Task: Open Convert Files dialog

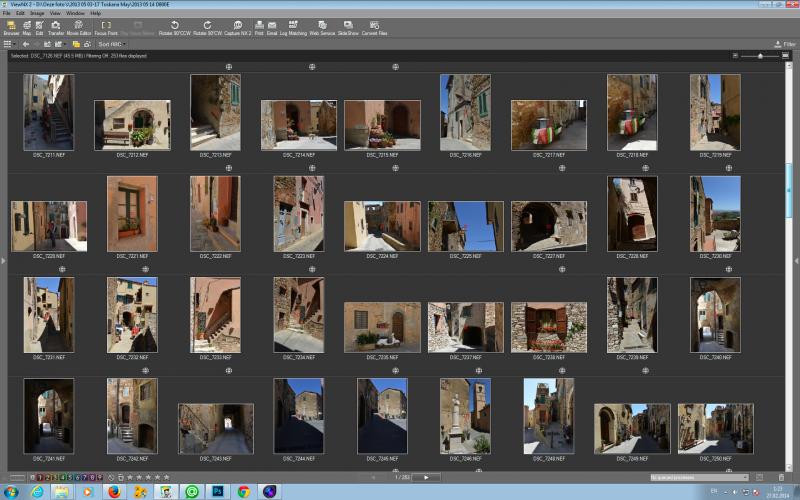Action: click(x=374, y=28)
